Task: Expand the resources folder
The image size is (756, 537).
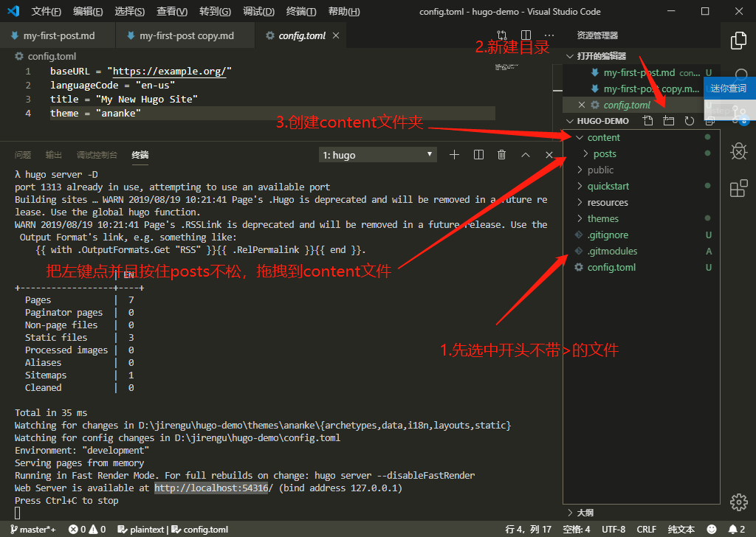Action: coord(580,202)
